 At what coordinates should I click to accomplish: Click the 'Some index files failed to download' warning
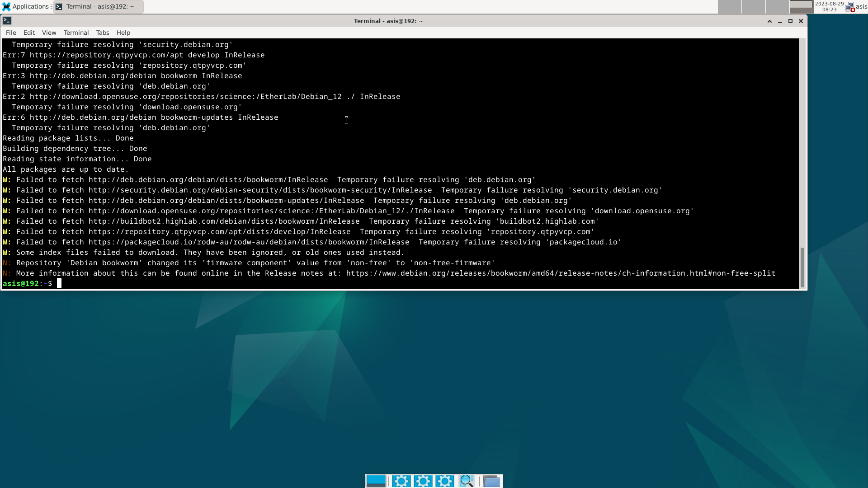[x=203, y=253]
